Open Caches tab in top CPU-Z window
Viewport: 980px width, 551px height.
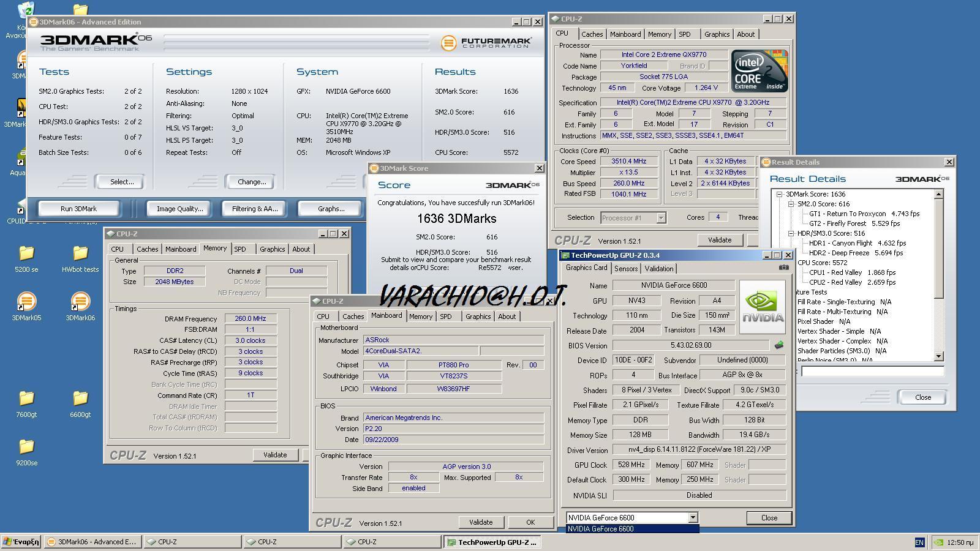[x=592, y=34]
